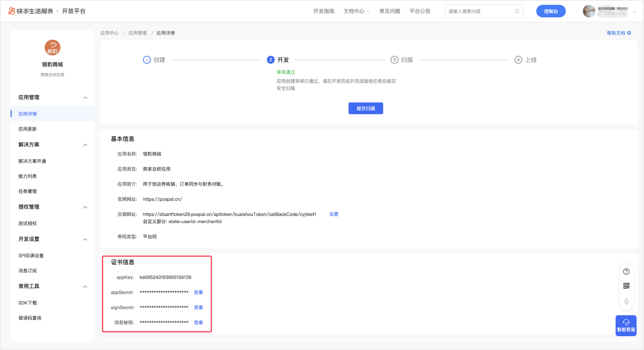Screen dimensions: 644x350
Task: Select 应用更新 in the sidebar
Action: point(28,129)
